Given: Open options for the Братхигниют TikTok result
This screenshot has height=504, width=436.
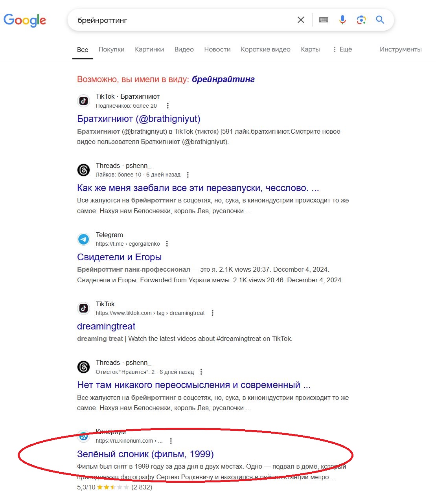Looking at the screenshot, I should 168,106.
